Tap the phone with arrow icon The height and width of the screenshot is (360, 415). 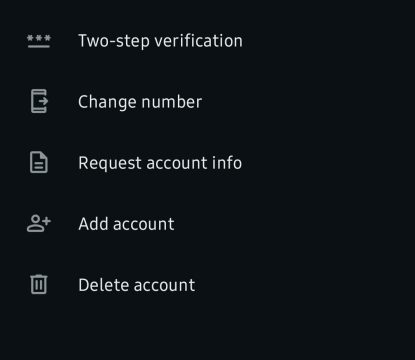(39, 101)
